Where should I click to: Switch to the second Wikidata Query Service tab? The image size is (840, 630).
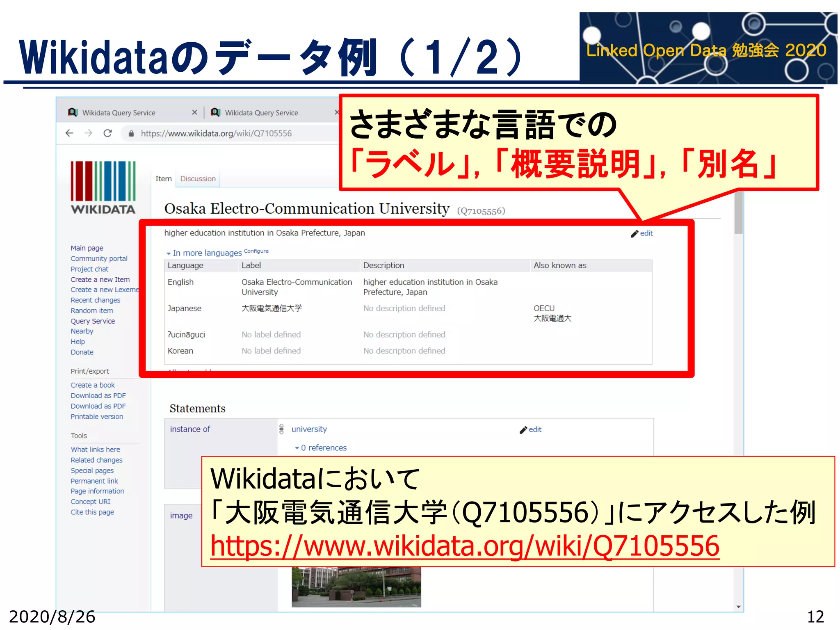pos(261,113)
